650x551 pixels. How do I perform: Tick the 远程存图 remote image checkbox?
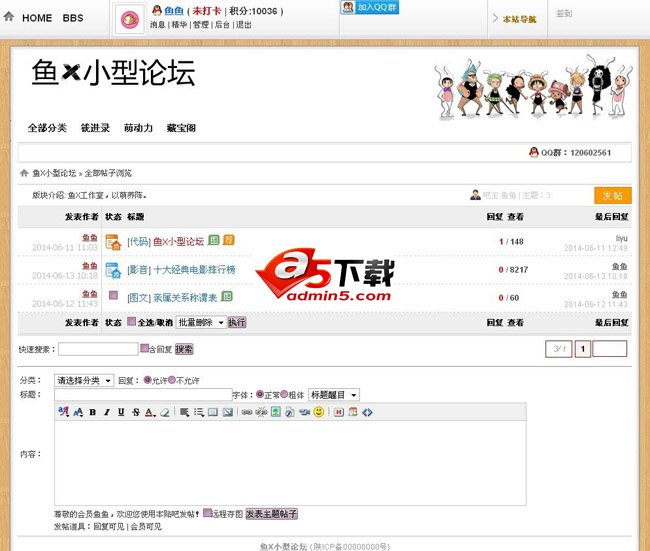(x=208, y=513)
